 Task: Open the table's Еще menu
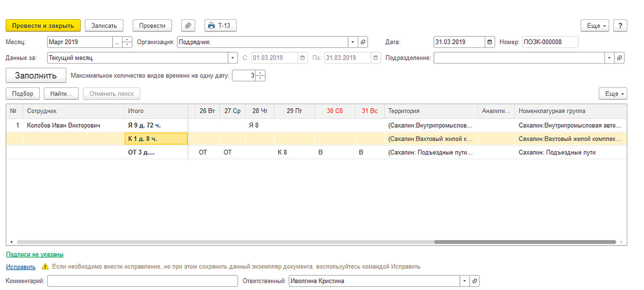pyautogui.click(x=613, y=94)
